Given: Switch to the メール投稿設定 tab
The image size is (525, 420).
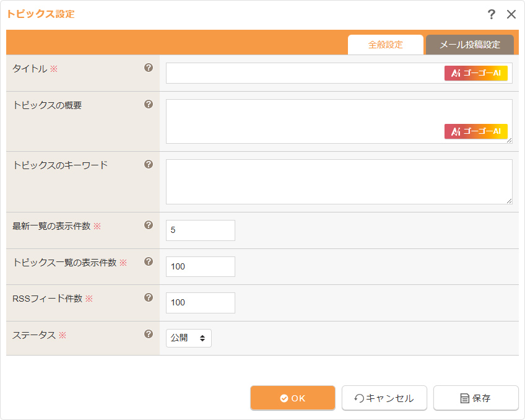Looking at the screenshot, I should click(469, 45).
